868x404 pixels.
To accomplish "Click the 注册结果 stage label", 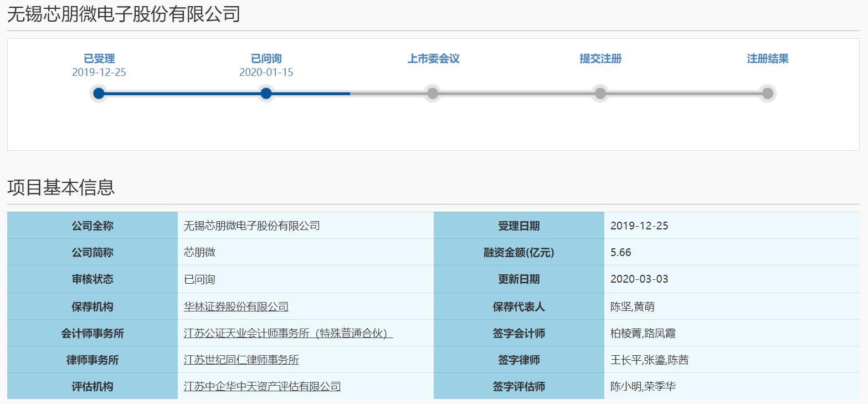I will pyautogui.click(x=767, y=58).
